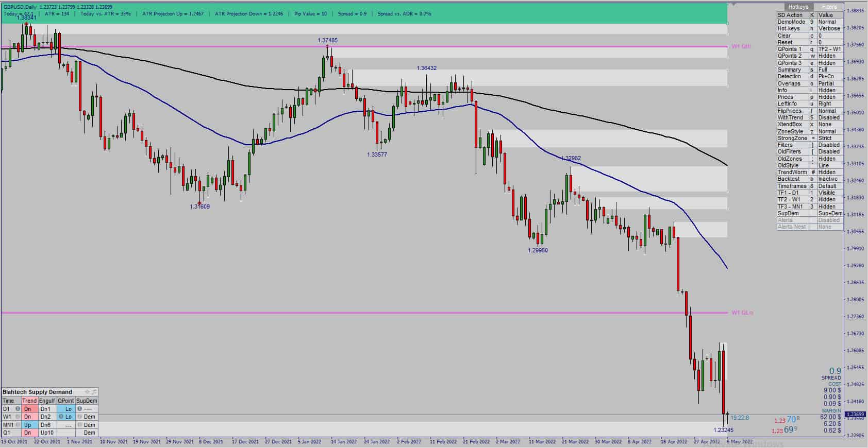The image size is (868, 448).
Task: Toggle TF1 - D1 visibility row
Action: [x=810, y=193]
